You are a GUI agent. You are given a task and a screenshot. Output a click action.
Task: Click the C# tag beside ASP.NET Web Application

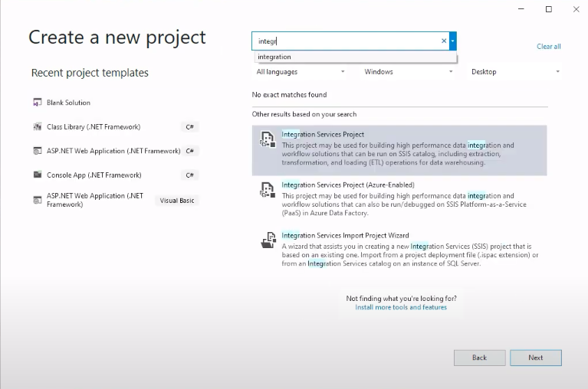(190, 151)
